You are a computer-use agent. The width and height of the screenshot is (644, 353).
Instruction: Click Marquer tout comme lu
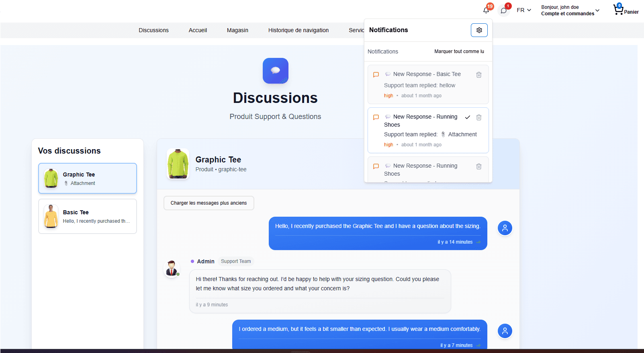[459, 51]
